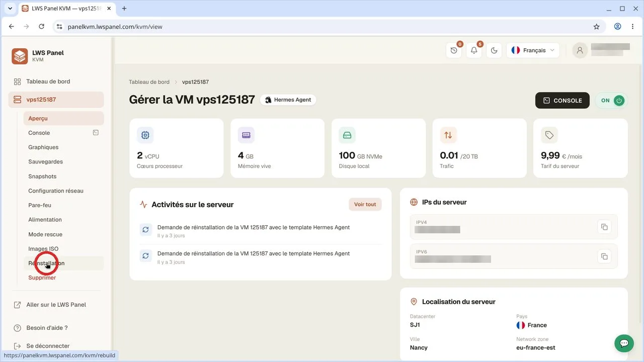Open the Français language dropdown
This screenshot has height=362, width=644.
533,50
